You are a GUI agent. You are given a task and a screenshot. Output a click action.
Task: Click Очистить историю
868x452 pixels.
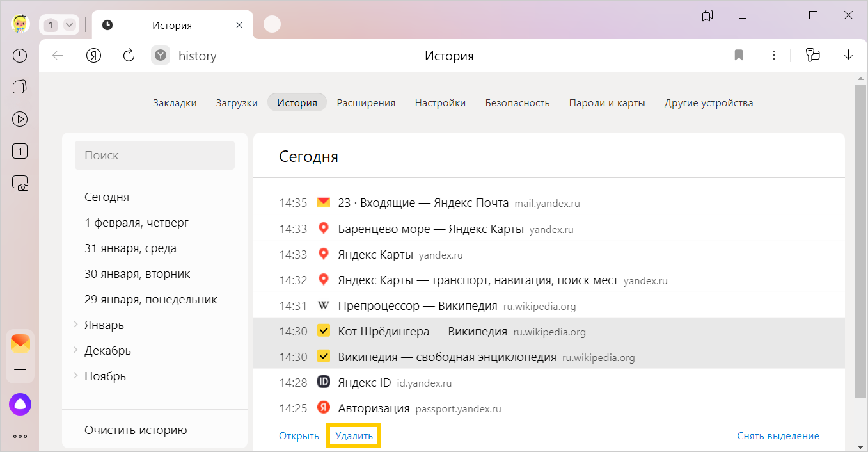[x=136, y=430]
